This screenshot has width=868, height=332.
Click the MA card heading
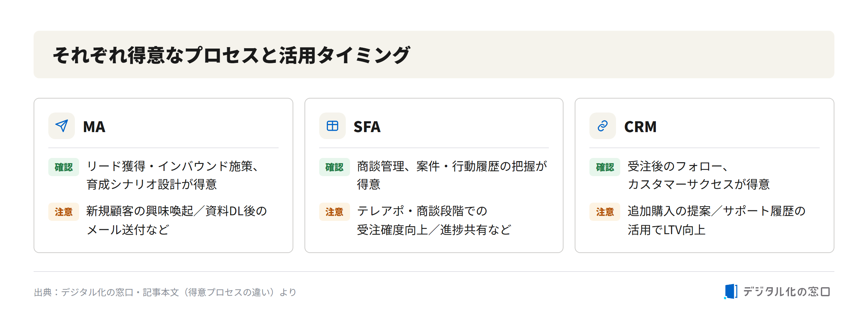tap(94, 127)
